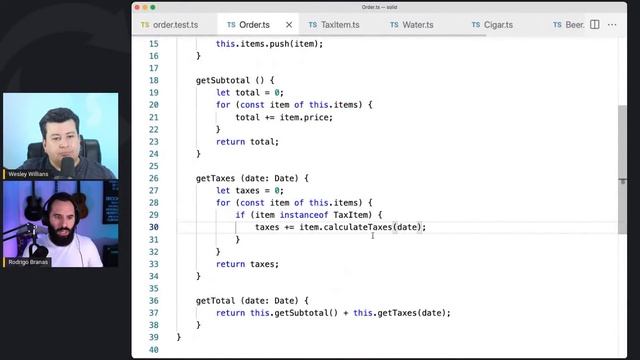Viewport: 640px width, 360px height.
Task: Click the 'return total;' statement
Action: 247,142
